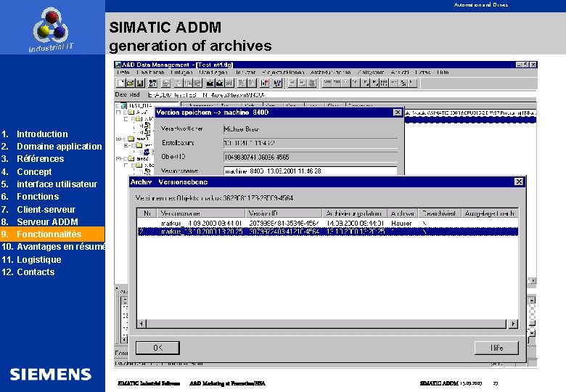Viewport: 566px width, 392px height.
Task: Go to 12. Contacts section
Action: [x=28, y=272]
